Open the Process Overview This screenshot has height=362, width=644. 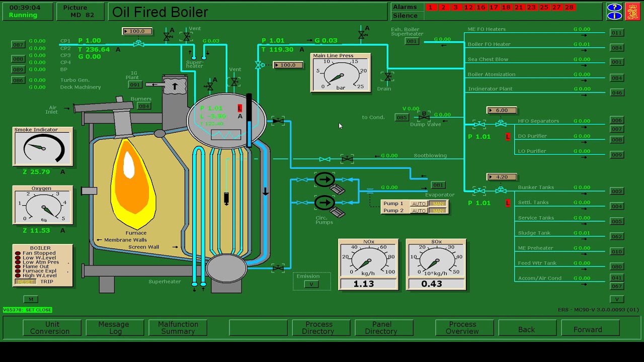pos(464,328)
